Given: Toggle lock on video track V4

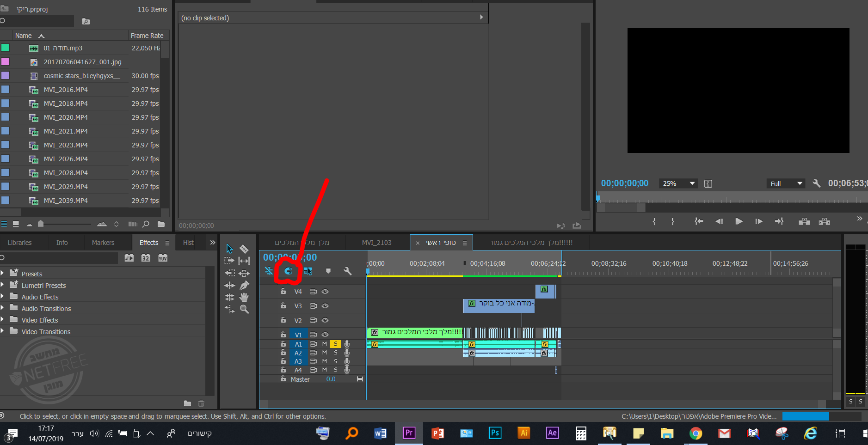Looking at the screenshot, I should tap(283, 292).
